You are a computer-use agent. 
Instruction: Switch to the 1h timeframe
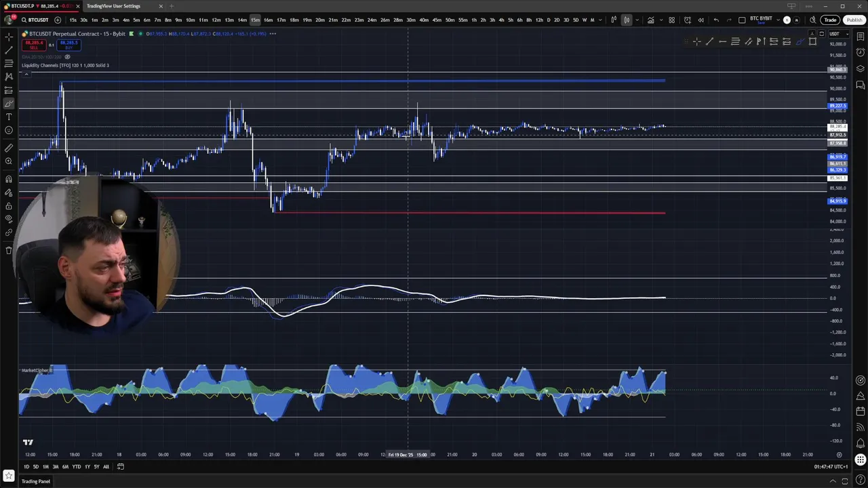pos(474,20)
